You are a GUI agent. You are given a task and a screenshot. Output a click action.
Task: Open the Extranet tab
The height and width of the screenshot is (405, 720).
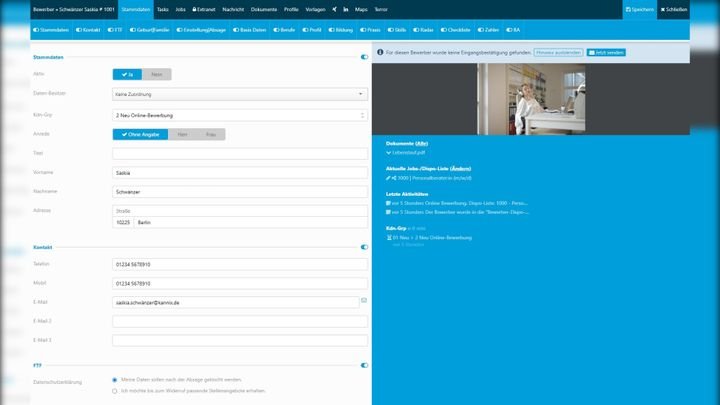click(203, 9)
